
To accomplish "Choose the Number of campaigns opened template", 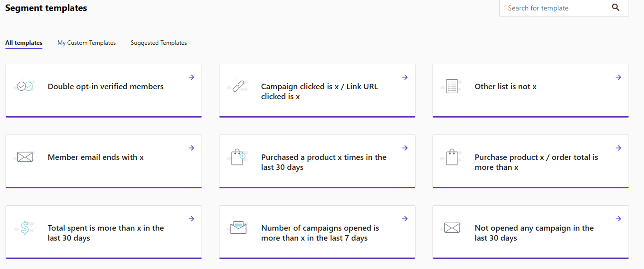I will 320,233.
